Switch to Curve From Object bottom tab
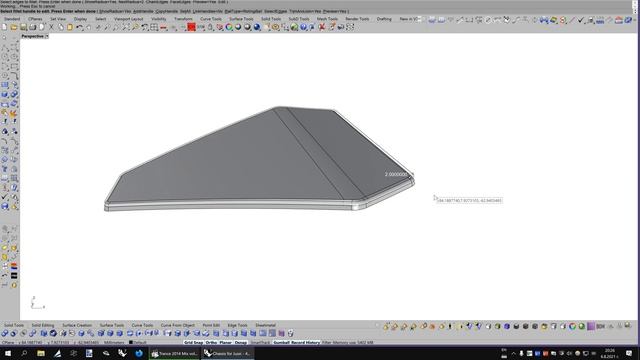The height and width of the screenshot is (360, 640). pyautogui.click(x=178, y=325)
